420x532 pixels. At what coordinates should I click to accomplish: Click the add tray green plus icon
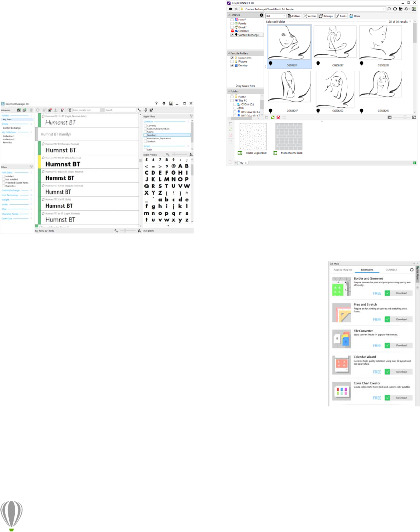(x=415, y=163)
